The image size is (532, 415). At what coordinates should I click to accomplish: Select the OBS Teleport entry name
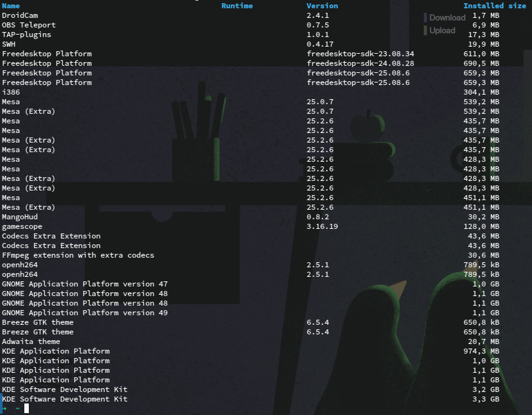[29, 25]
